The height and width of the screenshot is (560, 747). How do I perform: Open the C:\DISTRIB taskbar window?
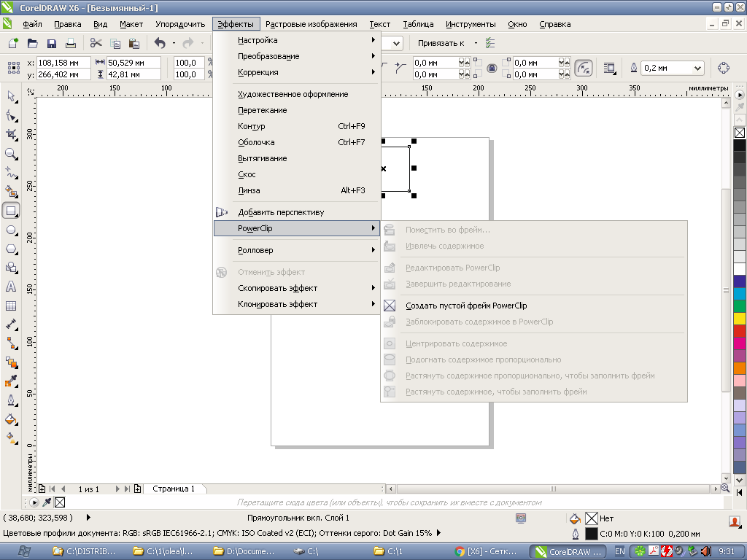(x=86, y=551)
